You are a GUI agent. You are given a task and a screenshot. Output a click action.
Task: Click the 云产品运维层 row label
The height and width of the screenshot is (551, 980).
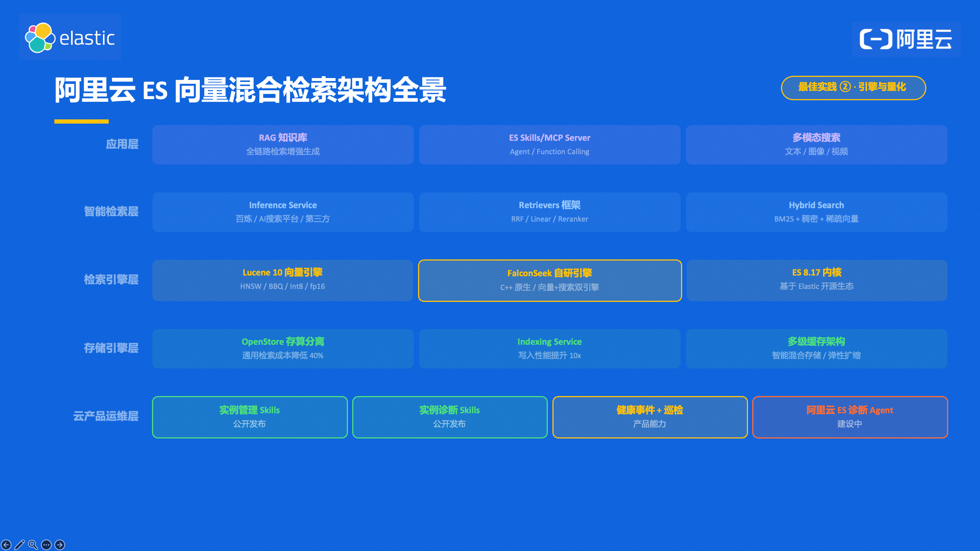coord(106,416)
